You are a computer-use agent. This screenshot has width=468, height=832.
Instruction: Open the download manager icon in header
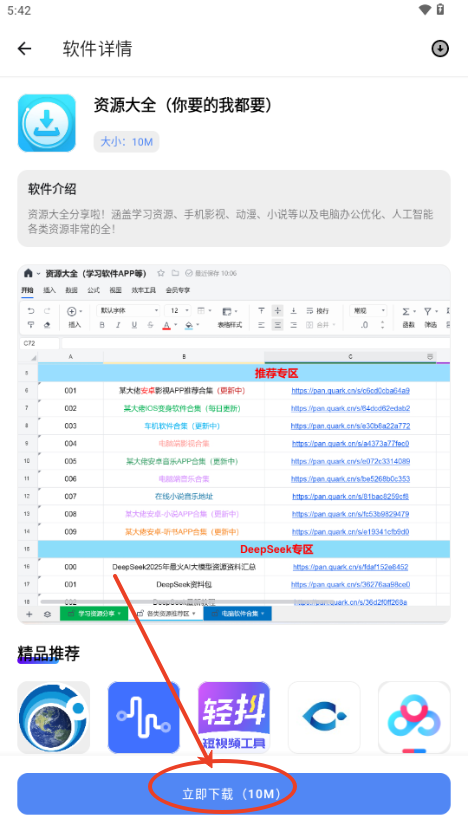[440, 49]
